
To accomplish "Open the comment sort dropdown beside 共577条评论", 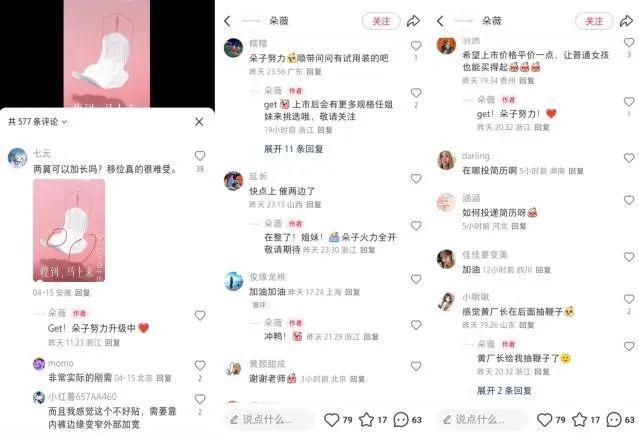I will click(x=64, y=122).
